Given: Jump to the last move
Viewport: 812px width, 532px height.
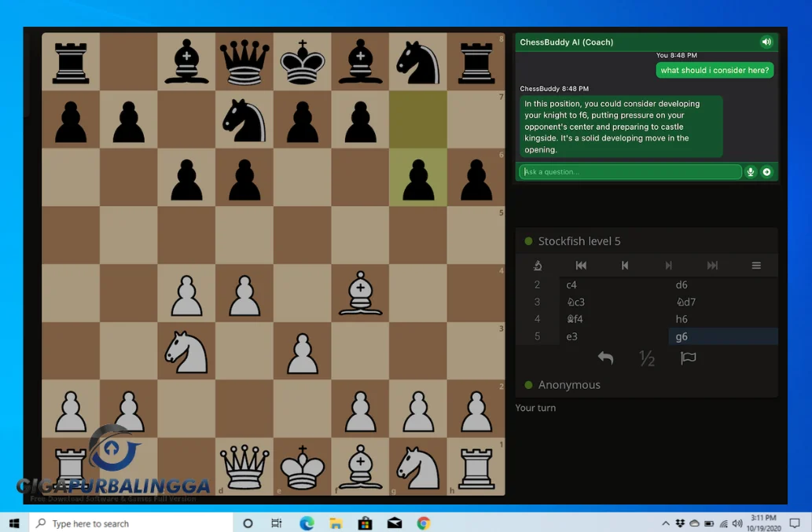Looking at the screenshot, I should point(713,266).
